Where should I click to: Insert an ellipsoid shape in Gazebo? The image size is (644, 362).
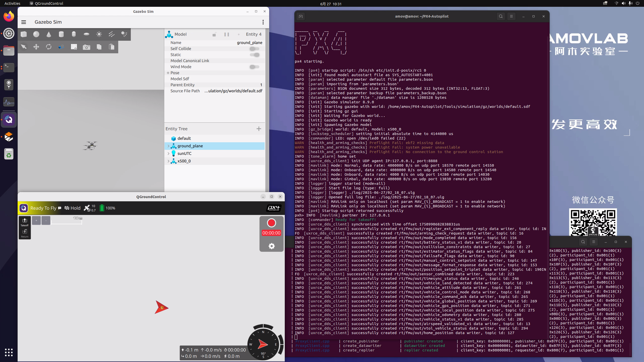[86, 34]
